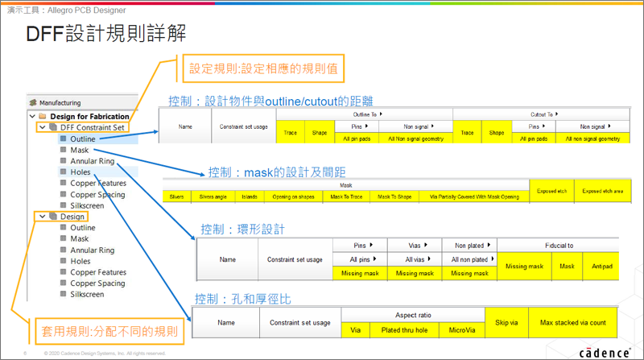Expand the Non plated arrow in annular ring table

[x=489, y=245]
